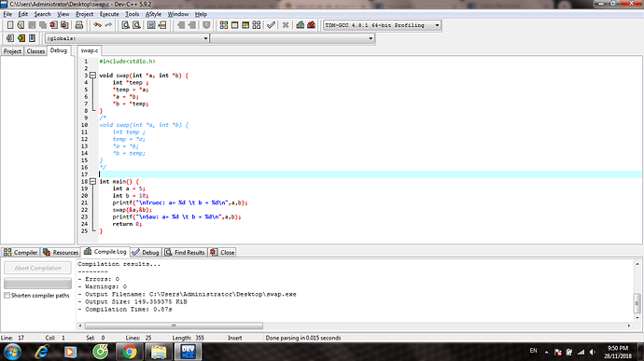Click the Print toolbar icon

(x=78, y=25)
